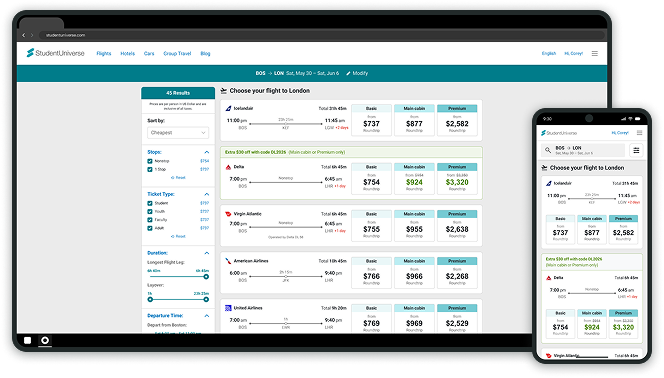Reset the Ticket Type filter

[178, 236]
